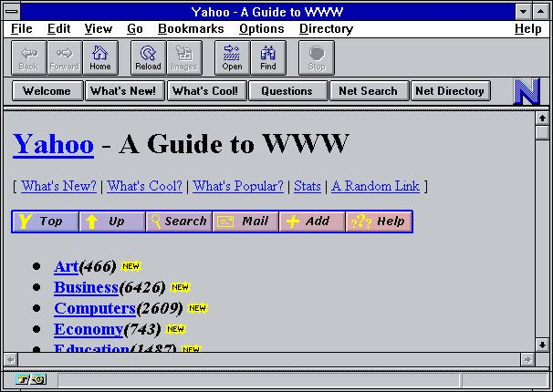
Task: Click the Yahoo Top navigation icon
Action: click(46, 222)
